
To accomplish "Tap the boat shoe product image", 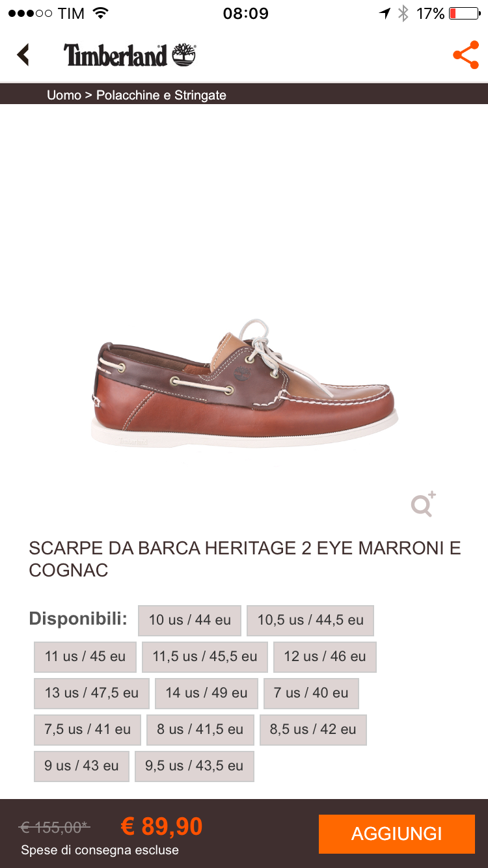I will click(x=245, y=385).
